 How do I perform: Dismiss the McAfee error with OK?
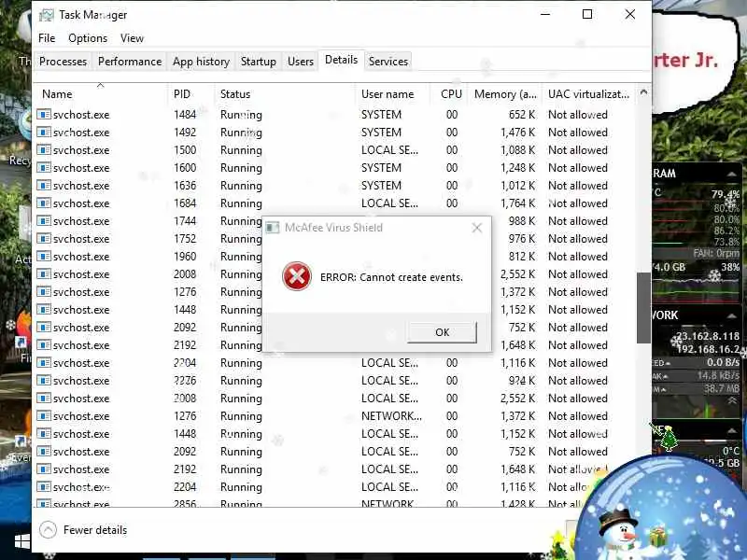[x=442, y=332]
